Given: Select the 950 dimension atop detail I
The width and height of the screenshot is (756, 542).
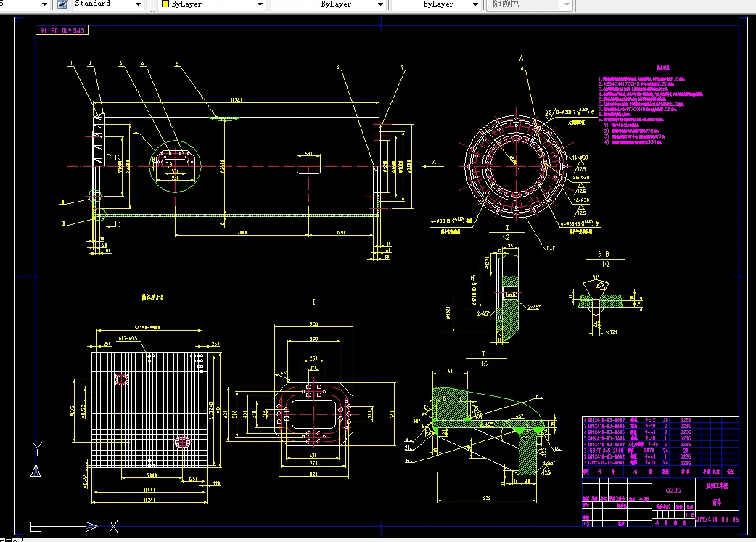Looking at the screenshot, I should coord(313,324).
